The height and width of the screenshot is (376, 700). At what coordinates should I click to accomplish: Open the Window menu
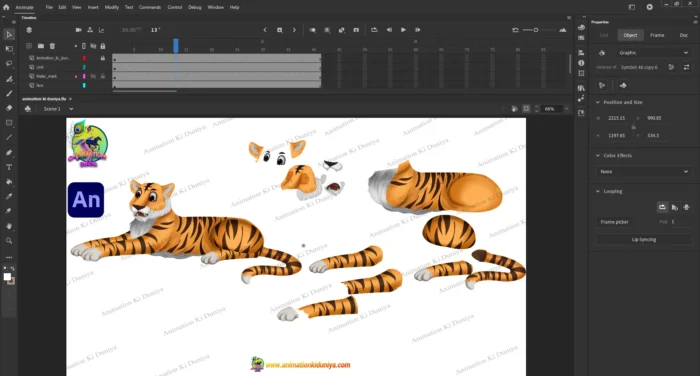coord(216,7)
